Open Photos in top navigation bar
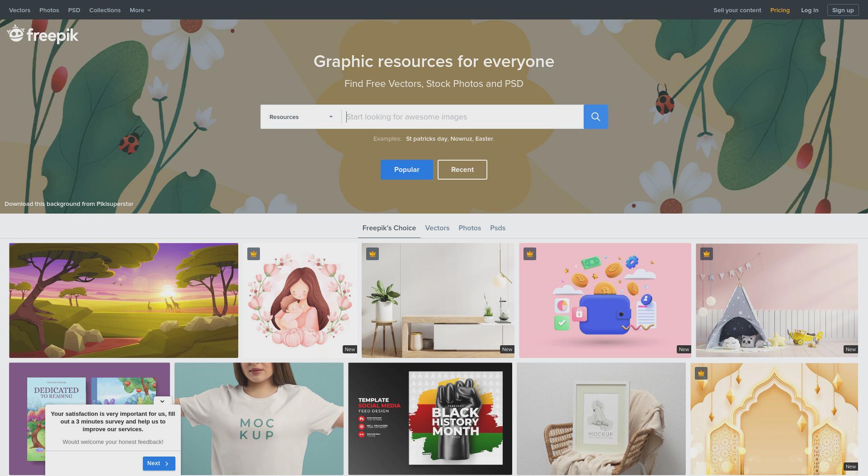868x476 pixels. (49, 10)
